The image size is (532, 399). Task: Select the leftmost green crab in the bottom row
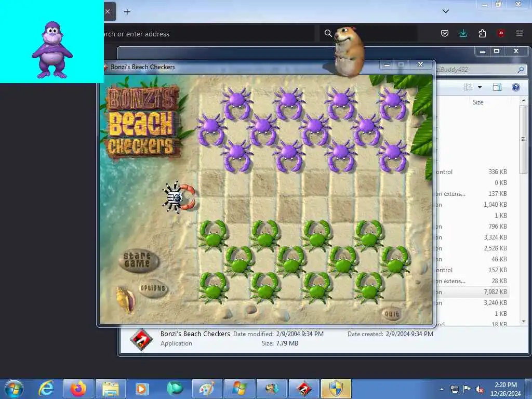[213, 288]
